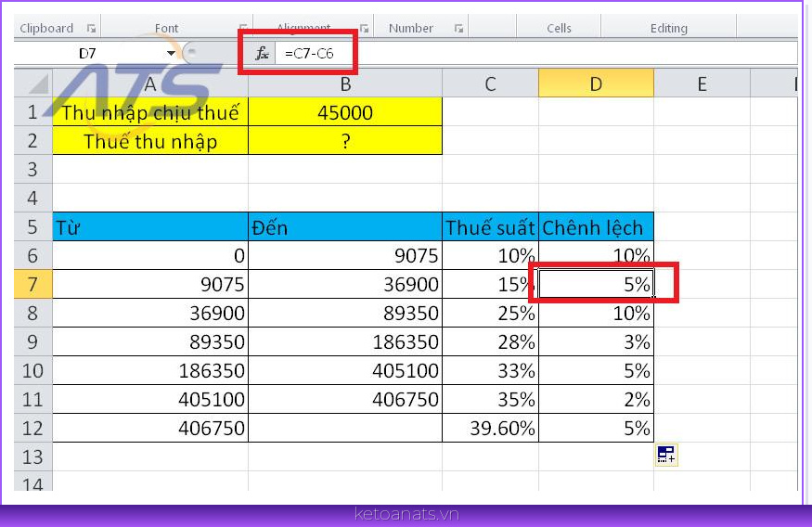812x527 pixels.
Task: Select 36900 in the Từ column
Action: click(150, 313)
